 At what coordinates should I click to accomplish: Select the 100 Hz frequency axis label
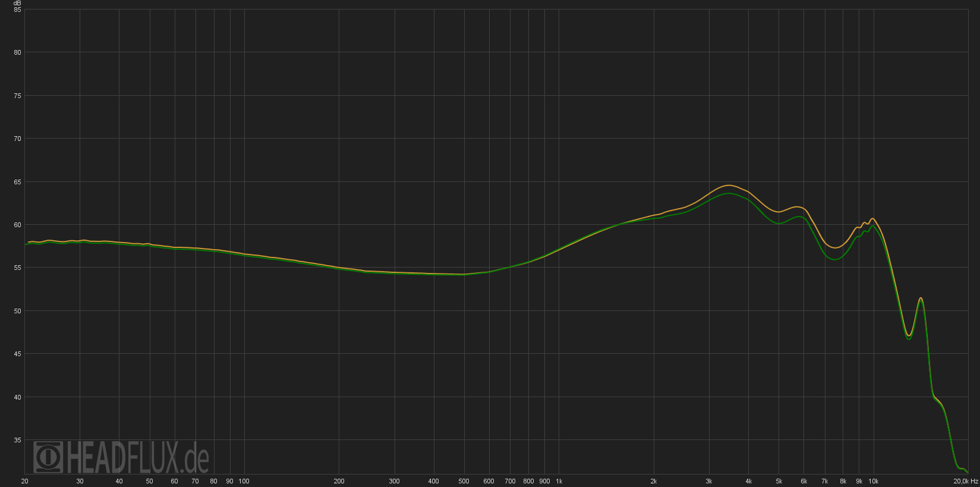pos(244,481)
